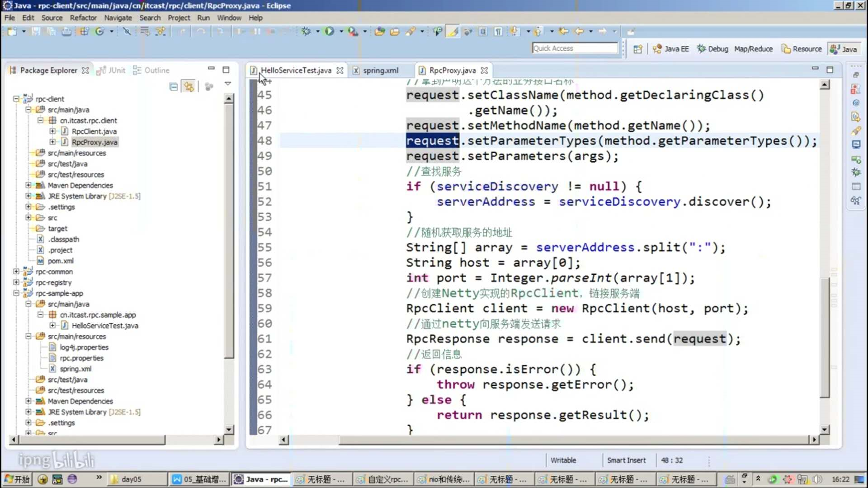Screen dimensions: 868x488
Task: Switch to Debug perspective
Action: [712, 49]
